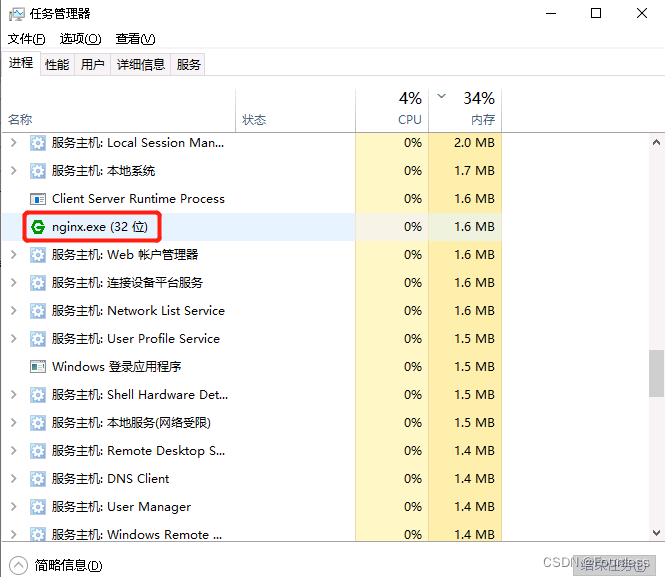
Task: Select the nginx.exe (32 位) process row
Action: (252, 227)
